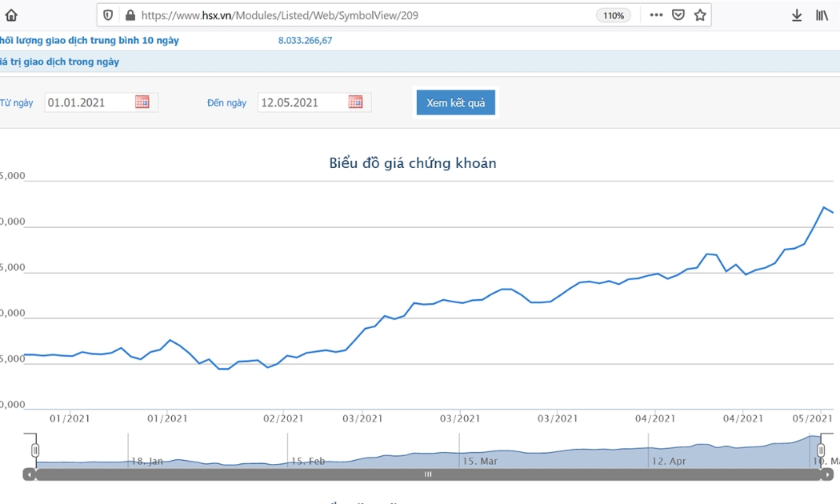This screenshot has width=840, height=504.
Task: Click the 15. Mar marker in navigator
Action: [480, 461]
